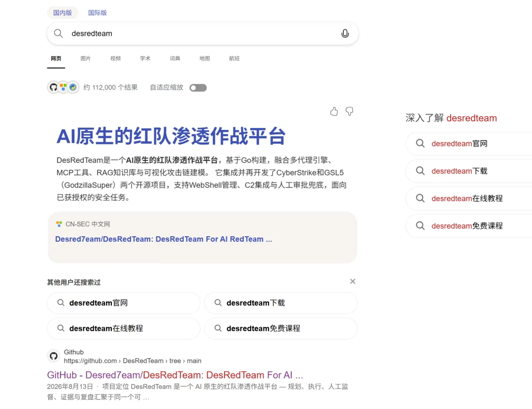Activate the microphone voice search icon
The width and height of the screenshot is (532, 409).
click(x=345, y=33)
